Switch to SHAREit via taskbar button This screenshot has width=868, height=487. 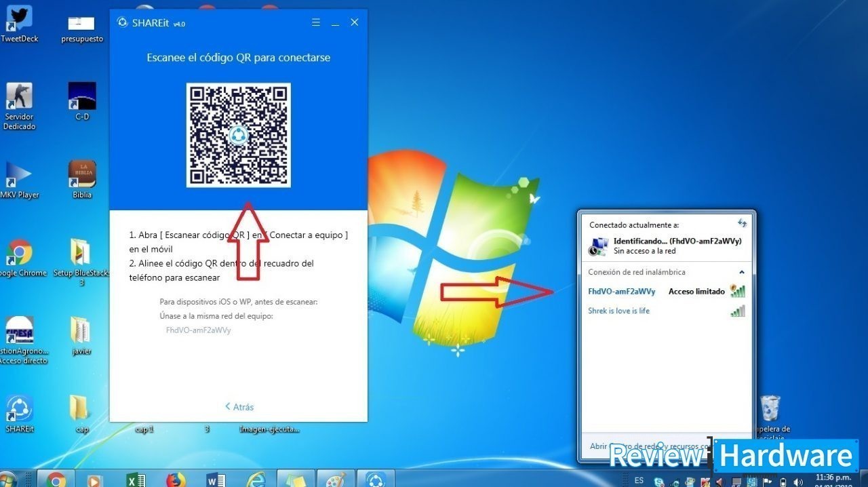(376, 480)
